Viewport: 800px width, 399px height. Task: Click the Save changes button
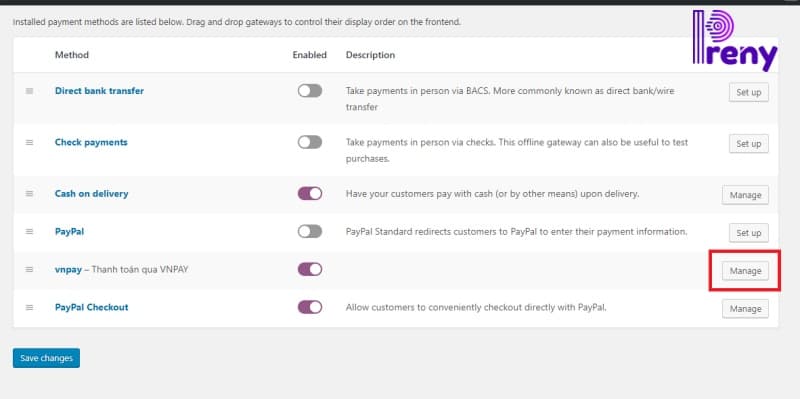(x=46, y=358)
